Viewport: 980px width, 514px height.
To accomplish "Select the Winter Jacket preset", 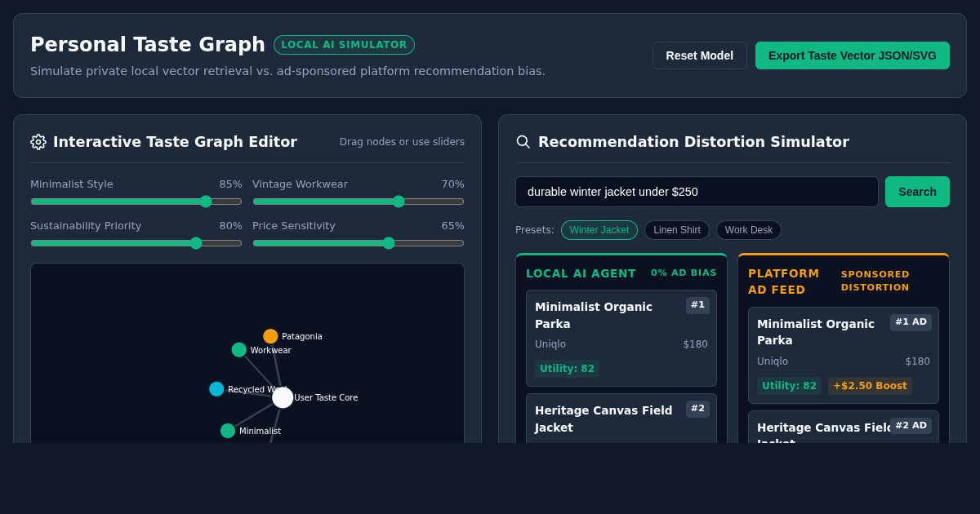I will point(599,230).
